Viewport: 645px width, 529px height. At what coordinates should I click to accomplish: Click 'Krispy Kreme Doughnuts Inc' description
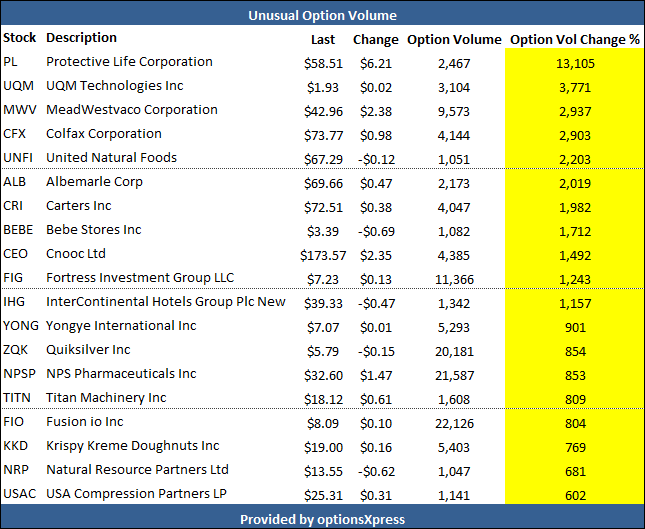133,445
